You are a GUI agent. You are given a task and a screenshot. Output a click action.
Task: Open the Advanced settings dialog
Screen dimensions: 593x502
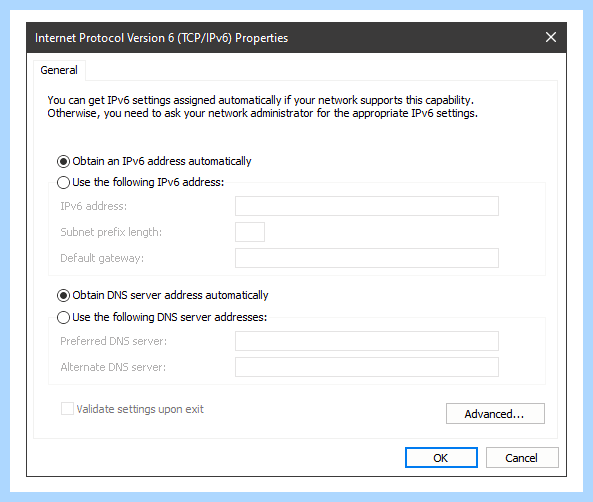point(495,413)
